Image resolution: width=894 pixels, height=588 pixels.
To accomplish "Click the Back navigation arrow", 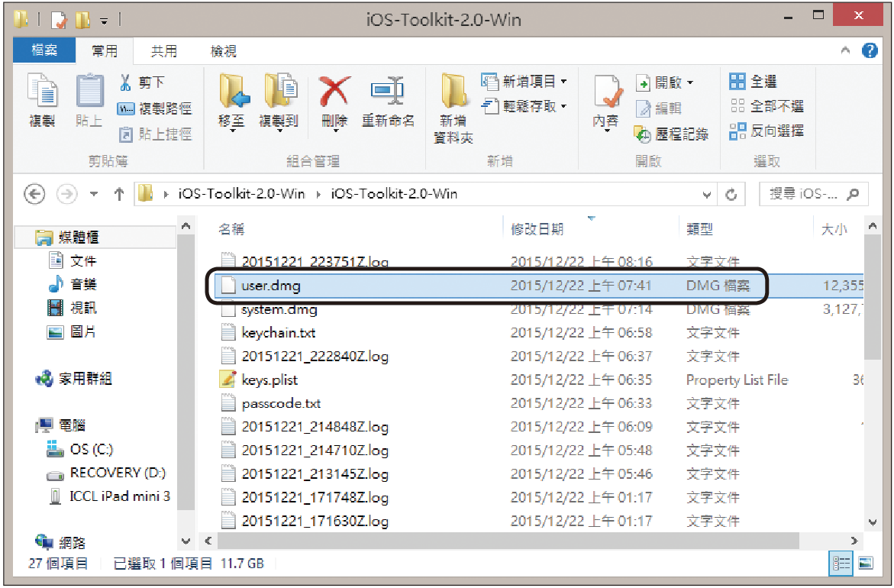I will 34,194.
